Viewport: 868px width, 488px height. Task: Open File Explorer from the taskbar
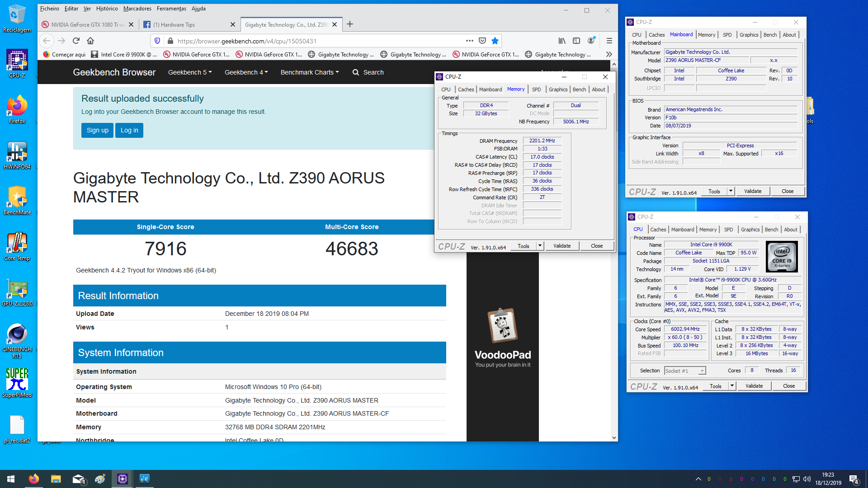pos(56,479)
